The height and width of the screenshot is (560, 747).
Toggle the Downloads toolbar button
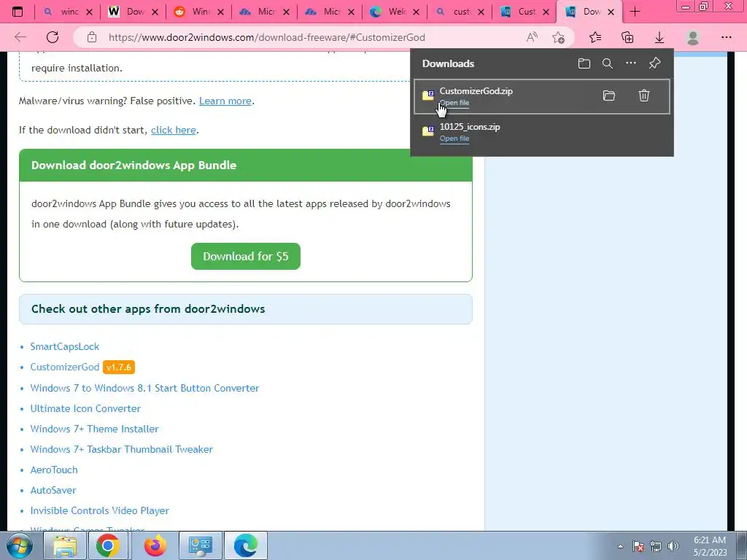[659, 37]
